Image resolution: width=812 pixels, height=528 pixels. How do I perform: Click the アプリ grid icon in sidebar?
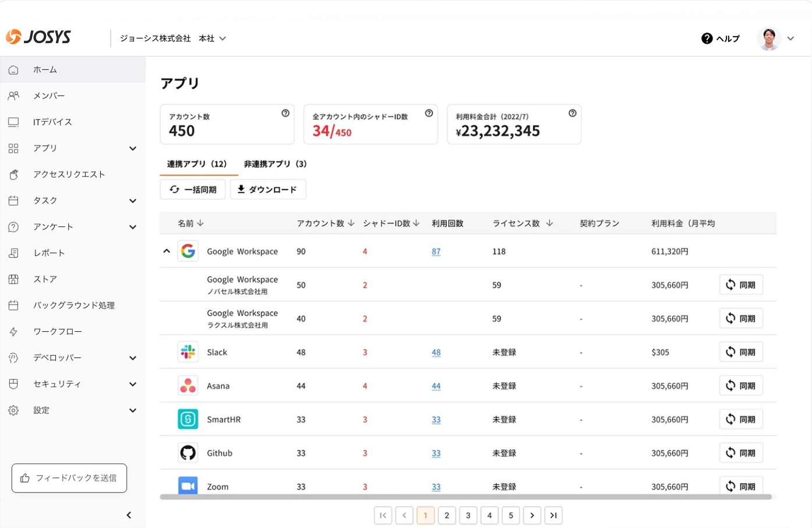point(13,148)
